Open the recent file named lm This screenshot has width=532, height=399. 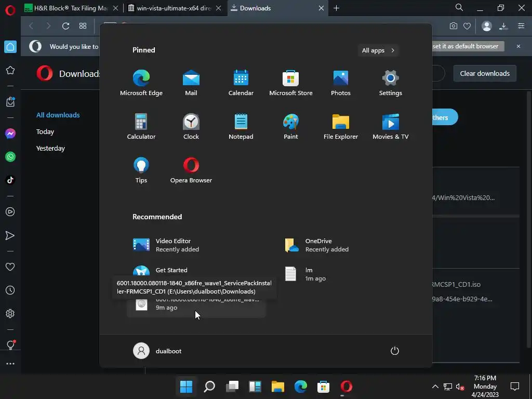(x=345, y=274)
